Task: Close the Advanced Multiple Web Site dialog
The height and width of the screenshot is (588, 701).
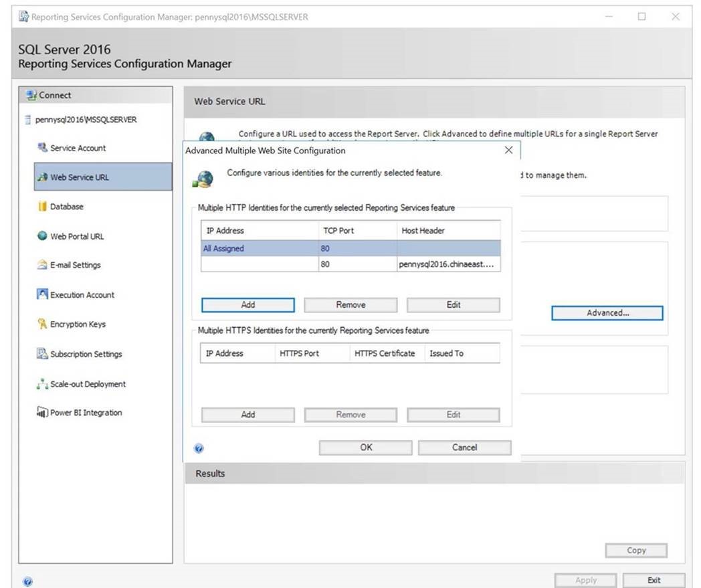Action: tap(508, 150)
